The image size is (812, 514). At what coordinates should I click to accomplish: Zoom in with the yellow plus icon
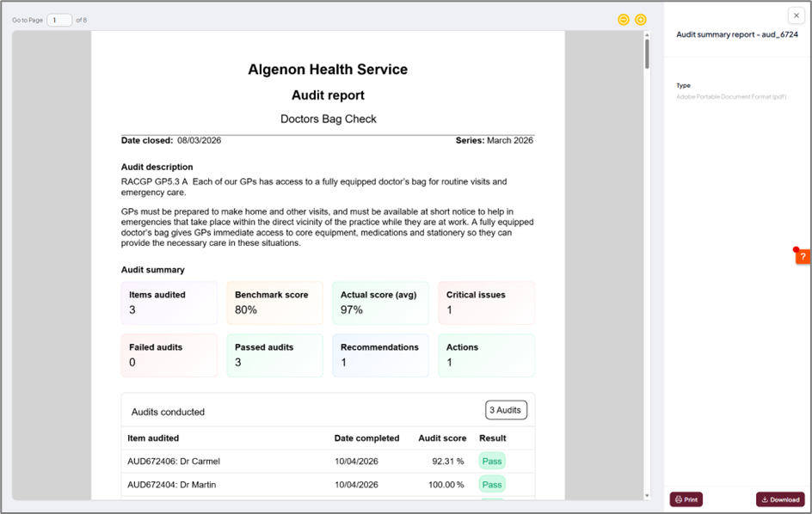click(x=641, y=20)
